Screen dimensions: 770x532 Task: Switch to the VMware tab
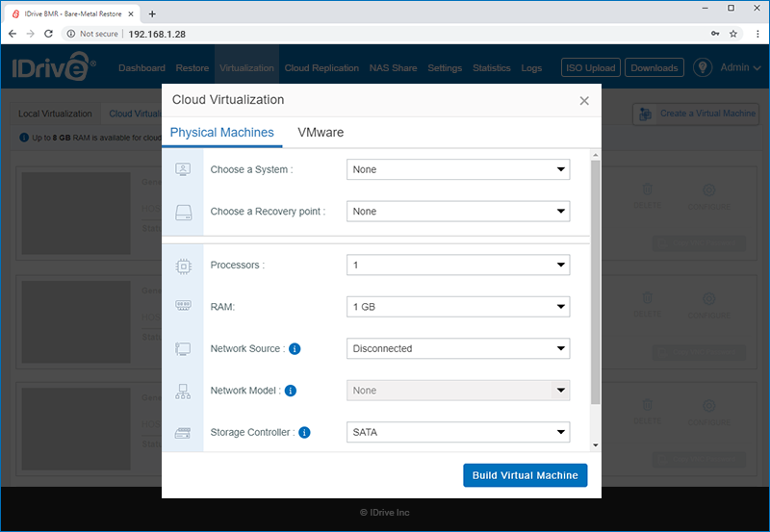point(321,132)
